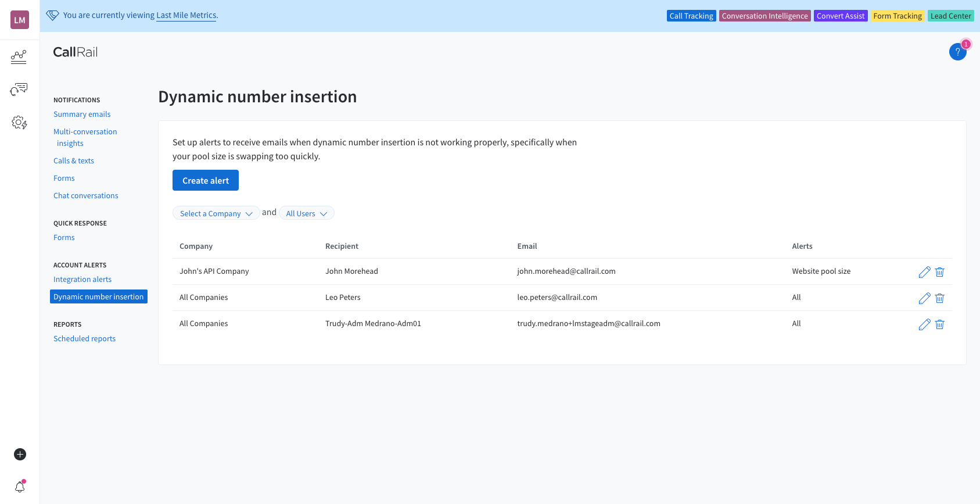
Task: Click the plus create icon in sidebar
Action: point(20,454)
